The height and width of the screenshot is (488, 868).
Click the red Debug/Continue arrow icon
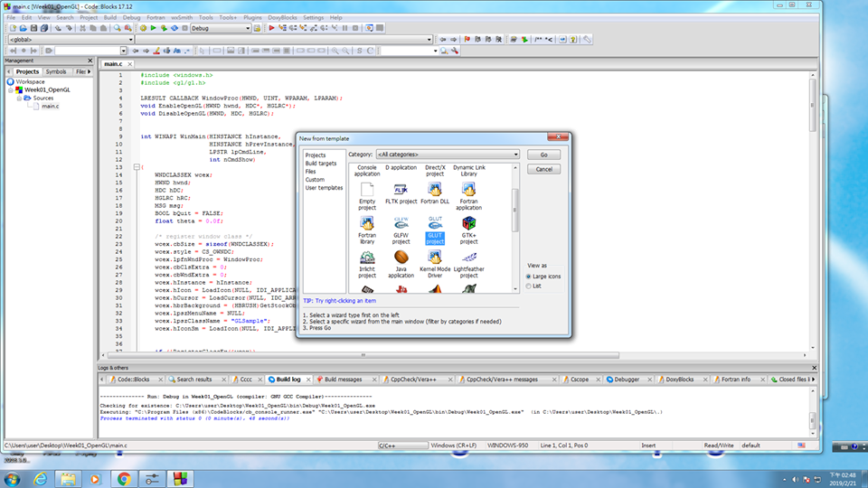272,28
